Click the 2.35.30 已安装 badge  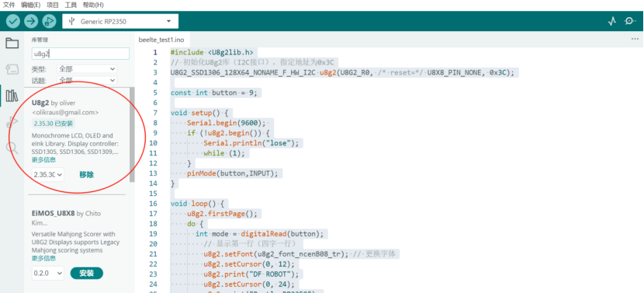coord(54,123)
